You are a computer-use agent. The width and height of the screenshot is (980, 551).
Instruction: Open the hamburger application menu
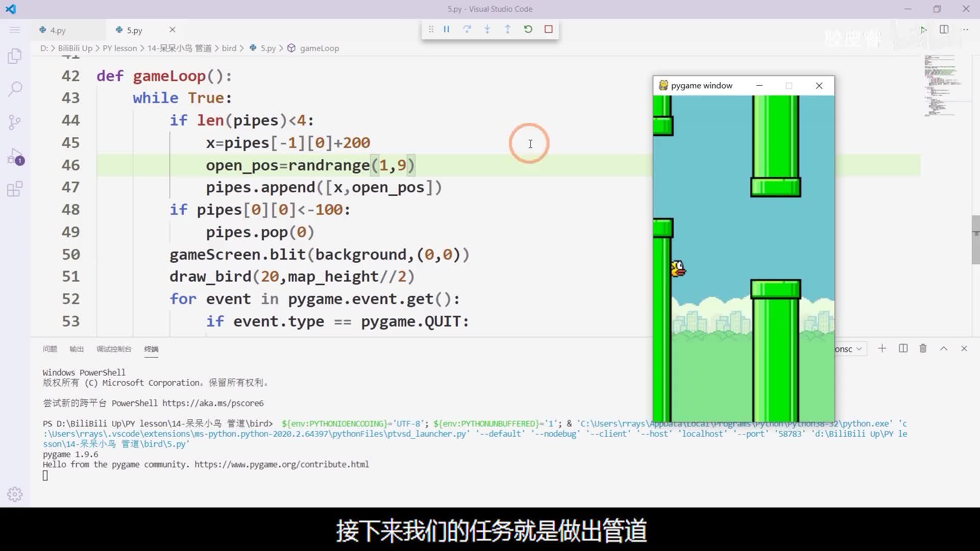click(x=15, y=30)
